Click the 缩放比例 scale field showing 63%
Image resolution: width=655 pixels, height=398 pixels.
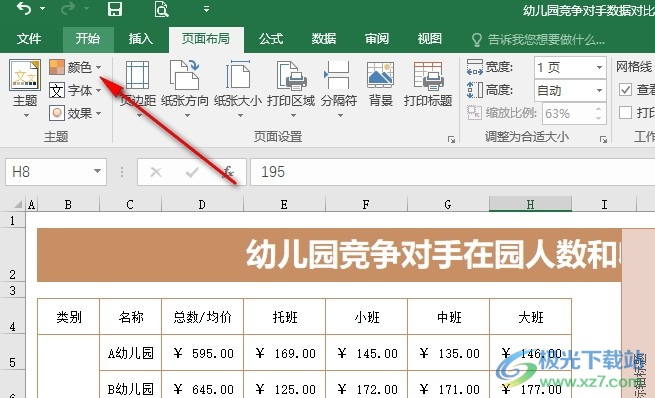pyautogui.click(x=574, y=114)
